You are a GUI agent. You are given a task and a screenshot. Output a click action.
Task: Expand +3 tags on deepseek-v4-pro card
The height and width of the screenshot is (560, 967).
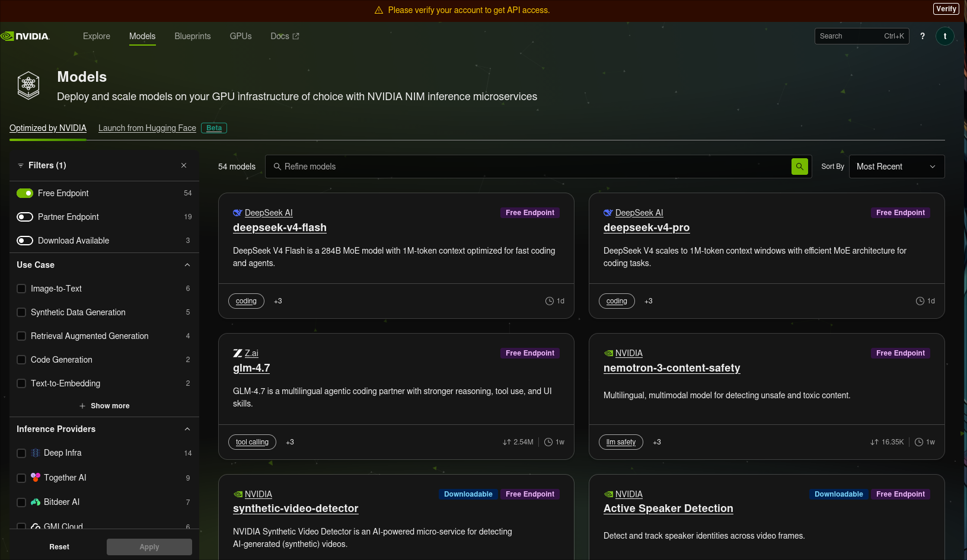649,301
